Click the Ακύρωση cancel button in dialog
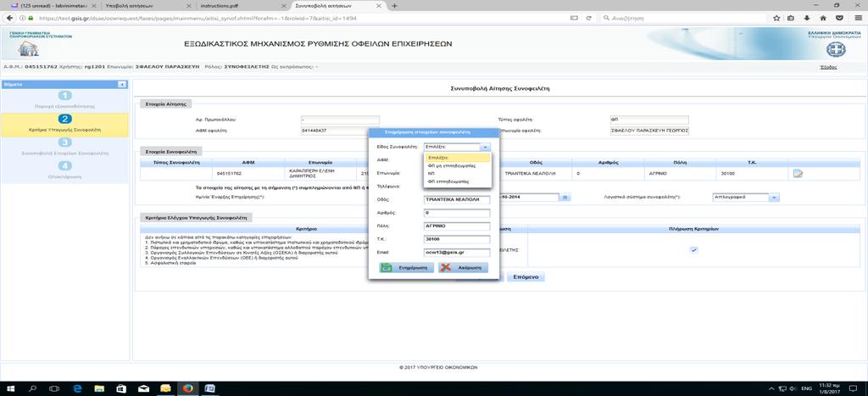The height and width of the screenshot is (396, 868). pos(464,267)
